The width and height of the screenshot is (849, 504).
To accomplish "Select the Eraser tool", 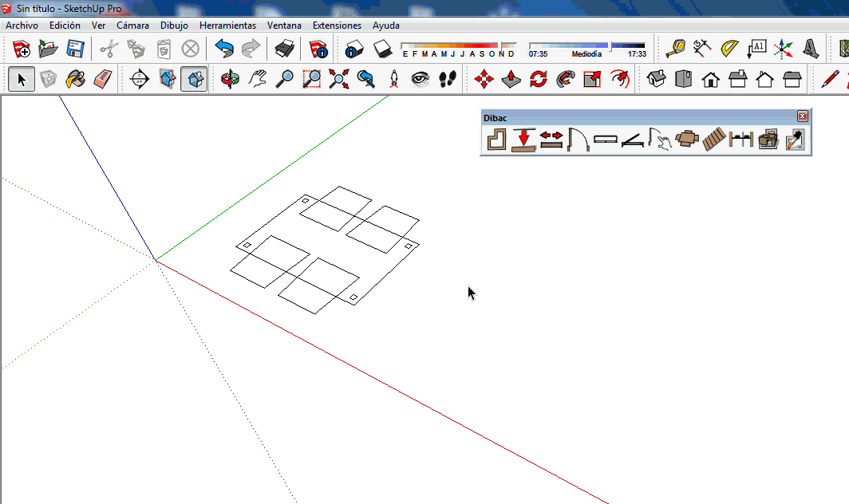I will click(x=103, y=79).
